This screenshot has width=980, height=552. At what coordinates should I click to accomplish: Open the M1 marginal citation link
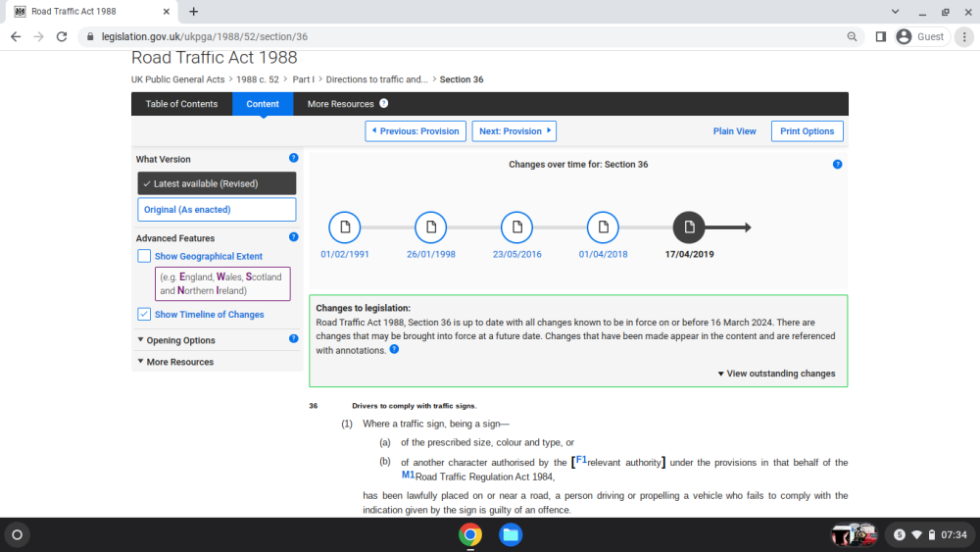click(x=408, y=475)
